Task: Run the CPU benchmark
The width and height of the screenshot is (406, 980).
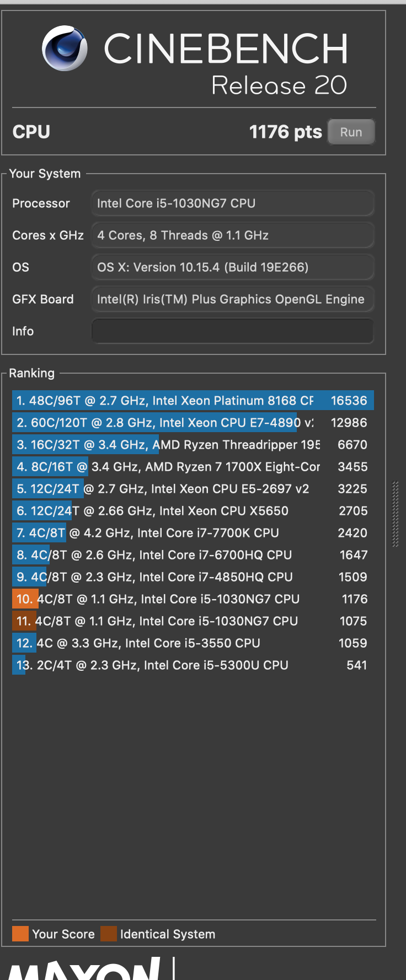Action: pyautogui.click(x=351, y=132)
